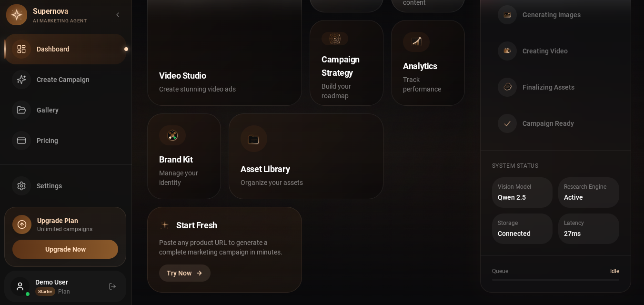Open the Settings gear icon
644x305 pixels.
(21, 186)
